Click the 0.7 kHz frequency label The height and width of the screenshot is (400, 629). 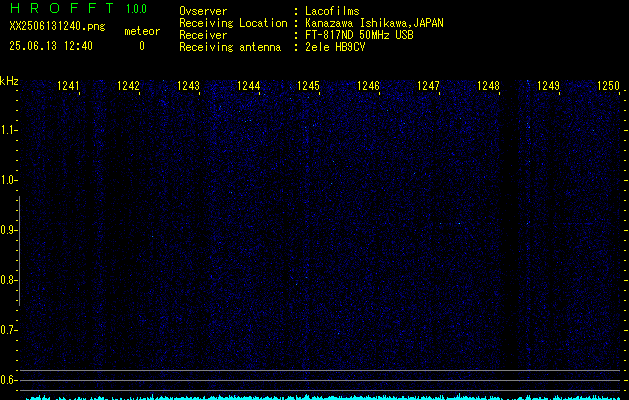7,330
